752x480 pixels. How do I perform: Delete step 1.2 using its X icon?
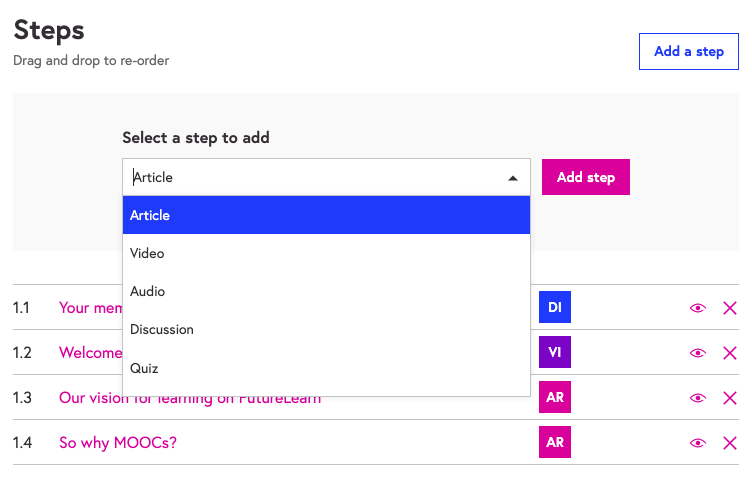pyautogui.click(x=729, y=353)
